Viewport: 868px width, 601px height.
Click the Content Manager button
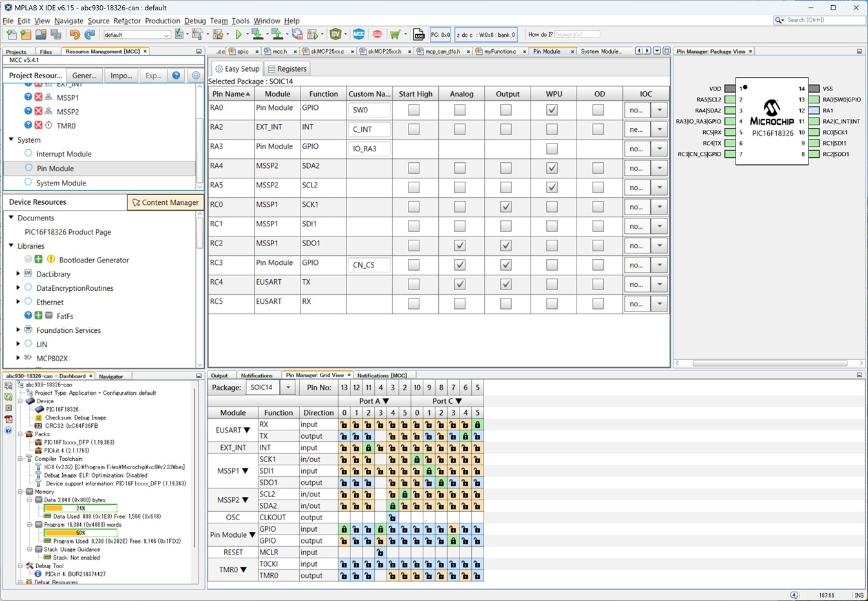point(165,202)
